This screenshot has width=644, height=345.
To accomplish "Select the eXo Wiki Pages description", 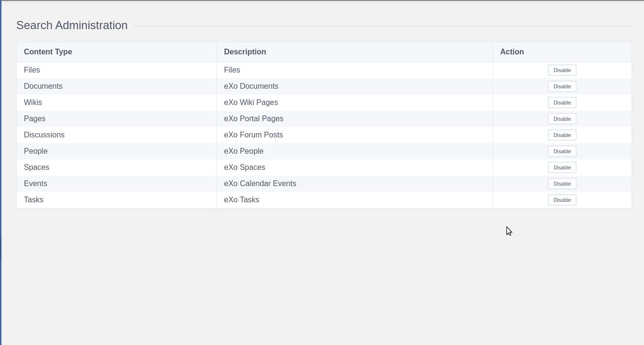I will point(251,103).
